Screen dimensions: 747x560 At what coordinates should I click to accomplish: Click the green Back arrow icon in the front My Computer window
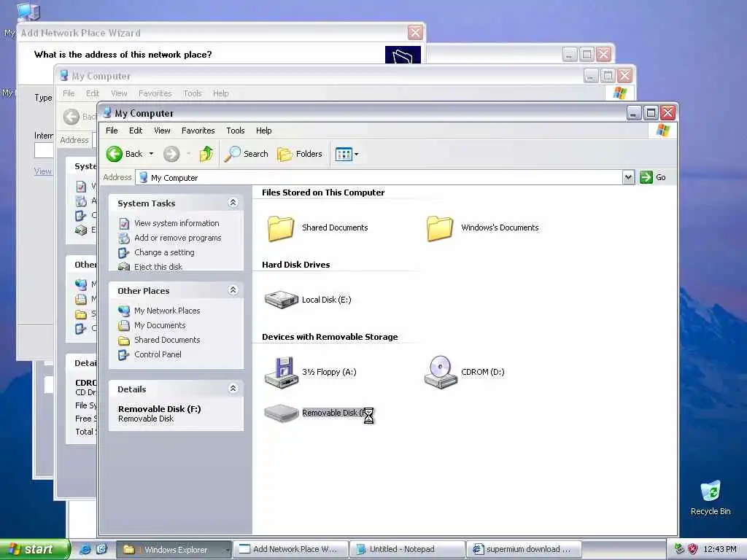[115, 154]
